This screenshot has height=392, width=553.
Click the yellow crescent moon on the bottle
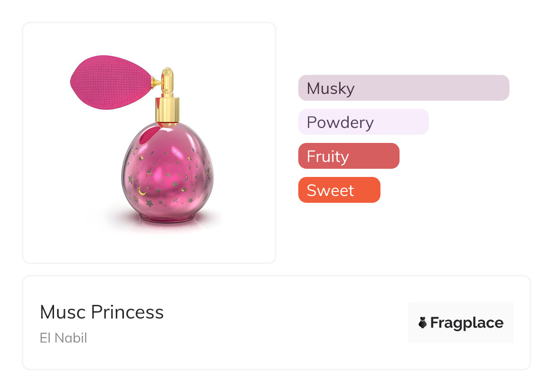[142, 192]
